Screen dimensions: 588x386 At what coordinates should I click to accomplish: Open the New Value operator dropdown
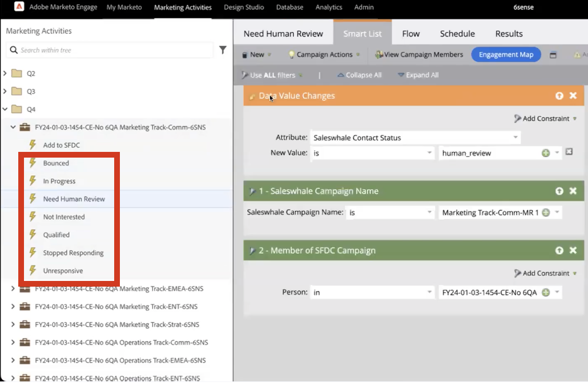[x=429, y=152]
